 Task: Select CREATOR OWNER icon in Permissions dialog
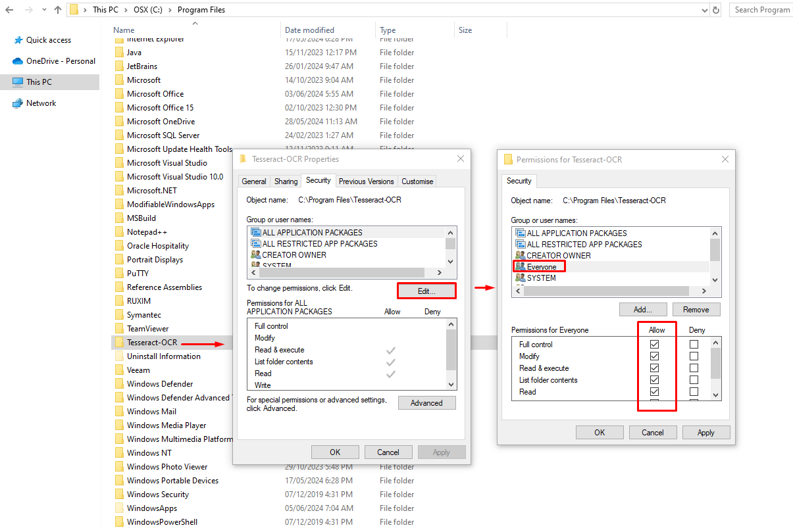click(521, 256)
